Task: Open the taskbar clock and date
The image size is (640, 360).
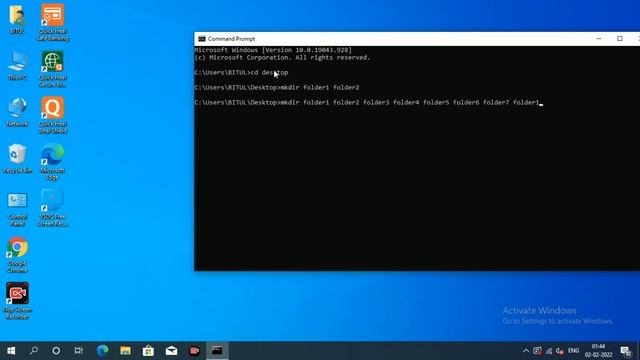Action: coord(598,351)
